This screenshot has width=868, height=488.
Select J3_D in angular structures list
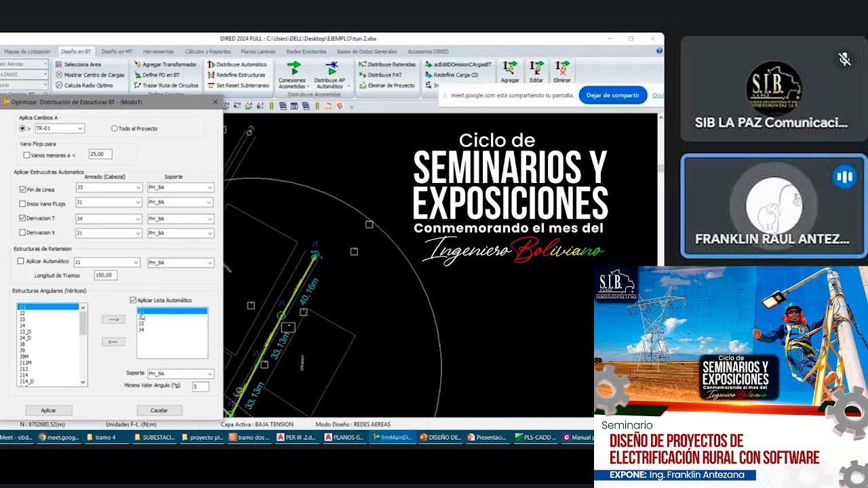click(x=26, y=332)
